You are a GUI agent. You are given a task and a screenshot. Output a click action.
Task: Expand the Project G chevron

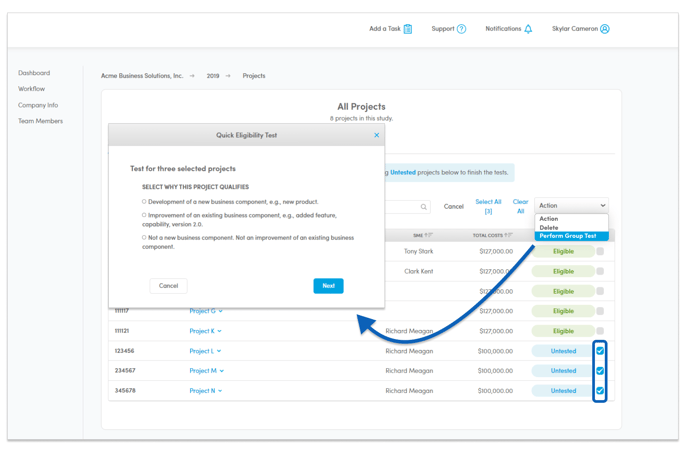pos(221,311)
